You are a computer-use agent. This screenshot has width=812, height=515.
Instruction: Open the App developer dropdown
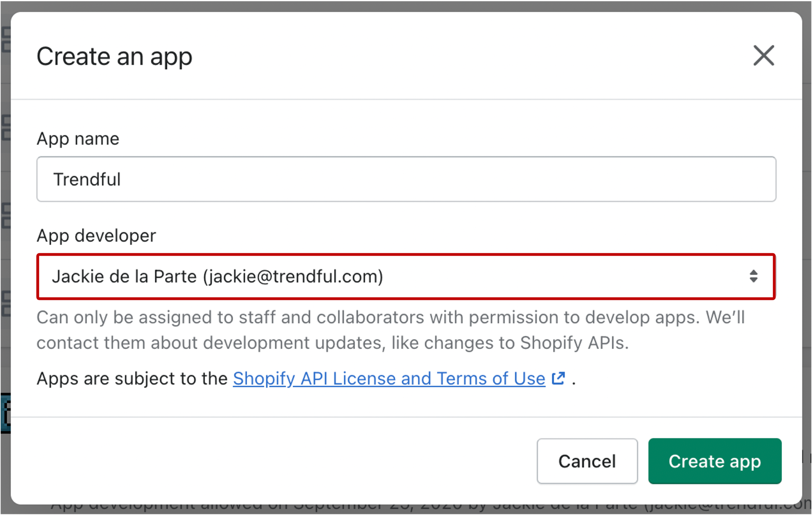click(x=406, y=277)
